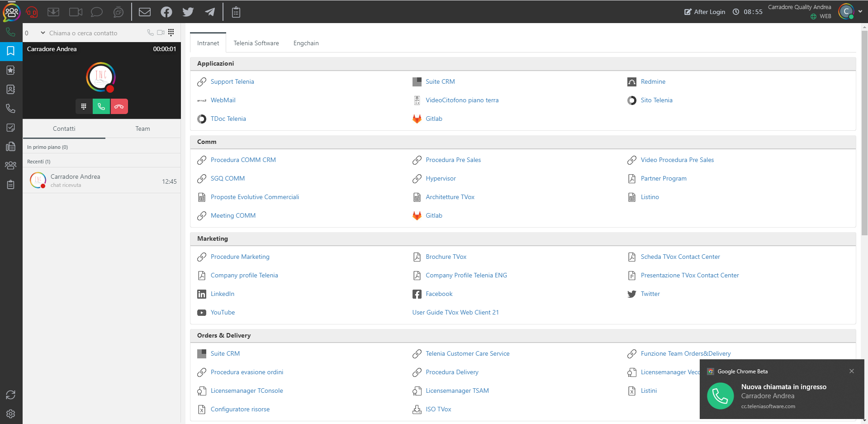
Task: Open the mail envelope icon in top toolbar
Action: click(x=145, y=12)
